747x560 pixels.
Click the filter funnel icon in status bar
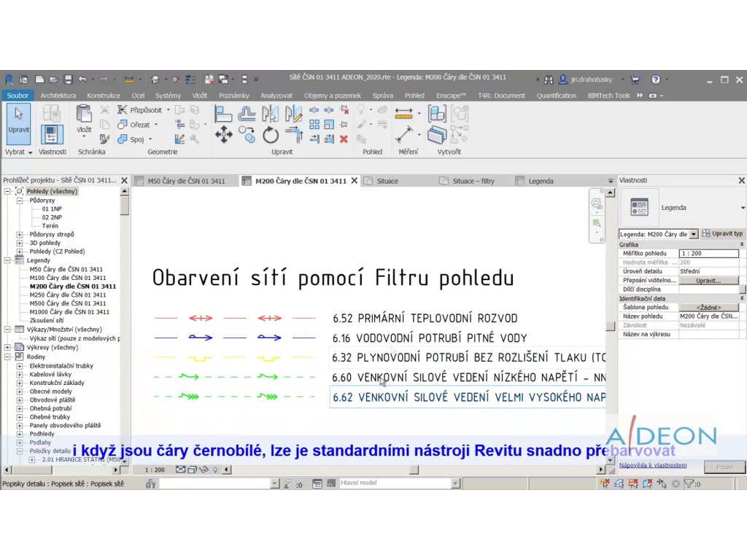point(689,484)
